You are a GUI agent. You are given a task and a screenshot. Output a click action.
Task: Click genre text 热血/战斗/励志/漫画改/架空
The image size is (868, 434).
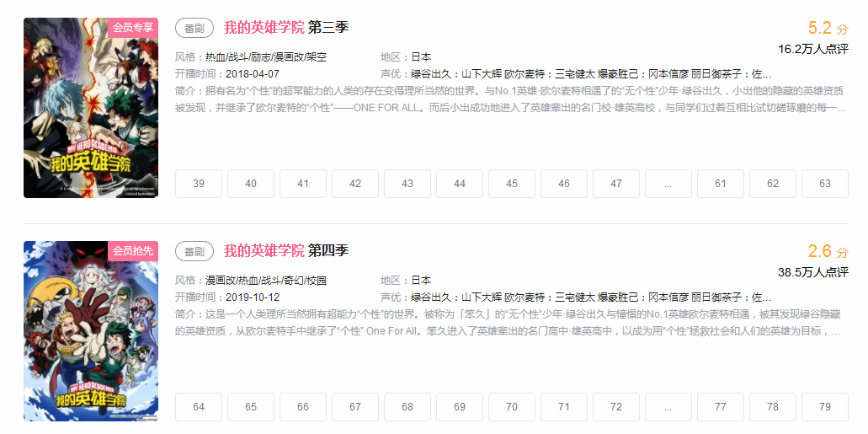[x=266, y=57]
